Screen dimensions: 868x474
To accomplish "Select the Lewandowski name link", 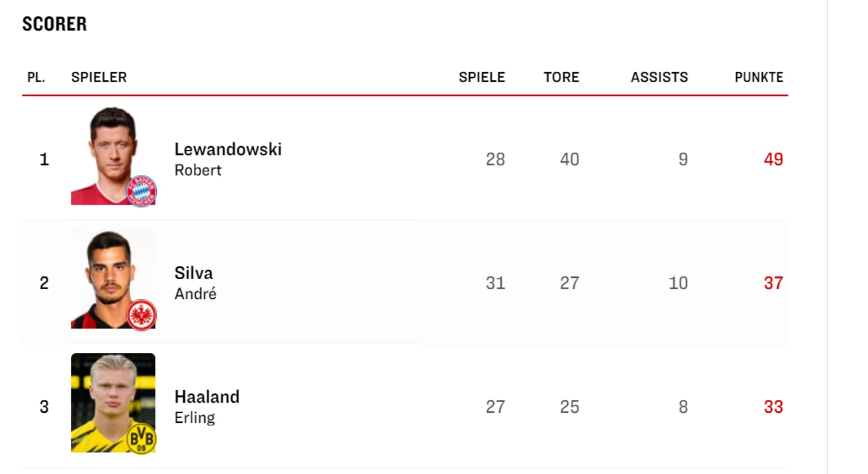I will [228, 149].
